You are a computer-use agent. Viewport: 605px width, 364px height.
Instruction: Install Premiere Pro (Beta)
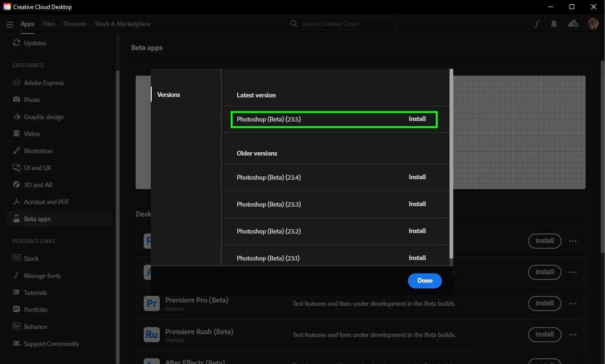click(x=544, y=303)
